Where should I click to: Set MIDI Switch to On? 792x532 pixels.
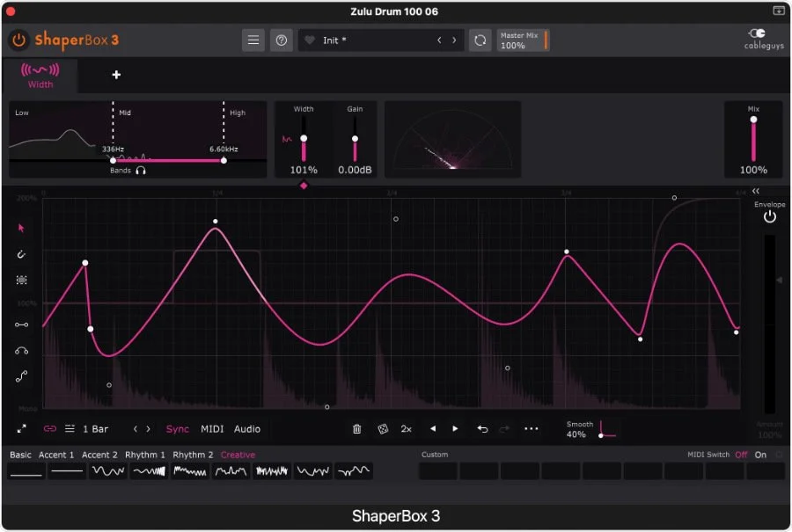(x=760, y=455)
